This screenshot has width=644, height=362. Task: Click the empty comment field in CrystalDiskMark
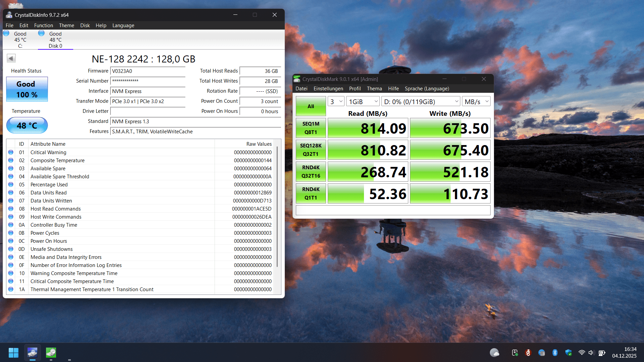(x=393, y=210)
